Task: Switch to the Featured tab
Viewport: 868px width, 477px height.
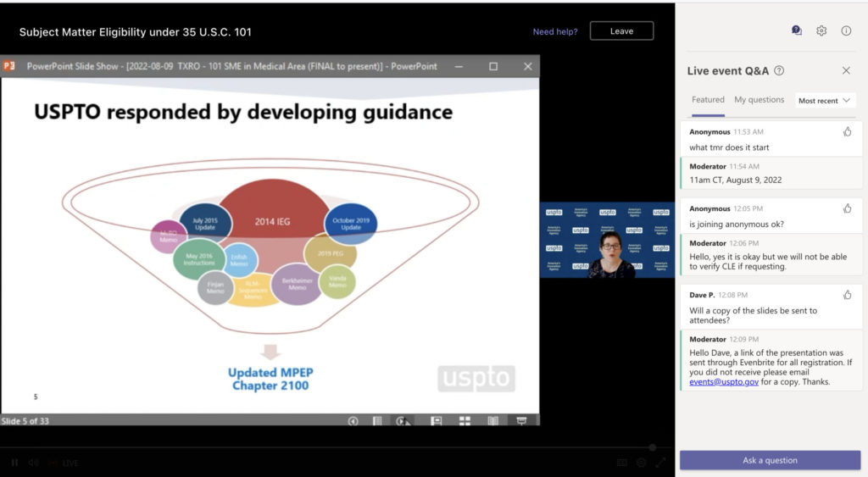Action: pyautogui.click(x=708, y=100)
